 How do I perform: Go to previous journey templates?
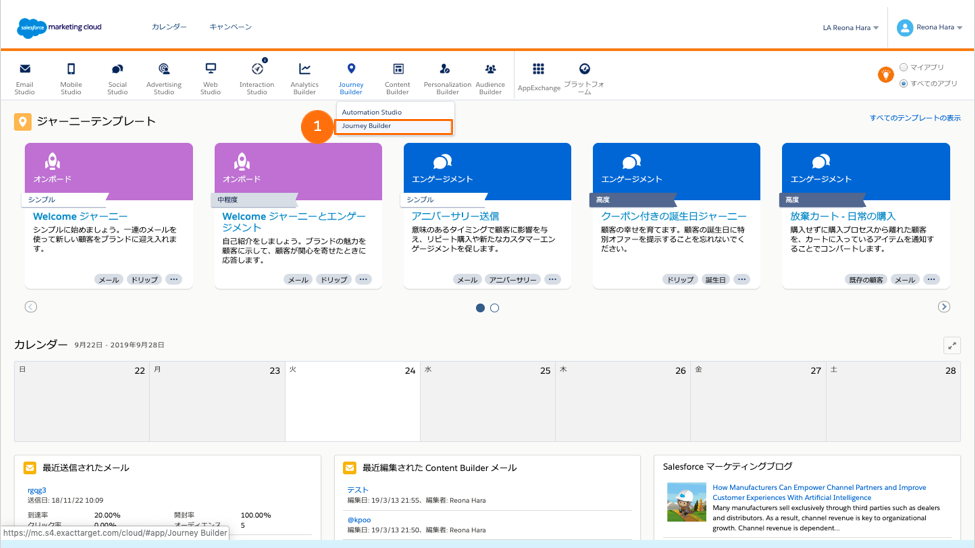(30, 307)
